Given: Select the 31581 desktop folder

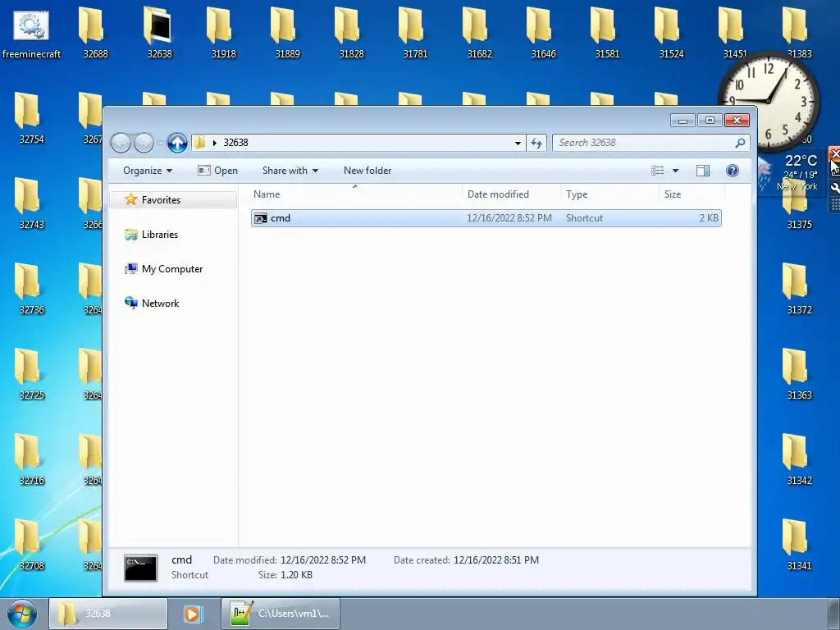Looking at the screenshot, I should pyautogui.click(x=607, y=34).
